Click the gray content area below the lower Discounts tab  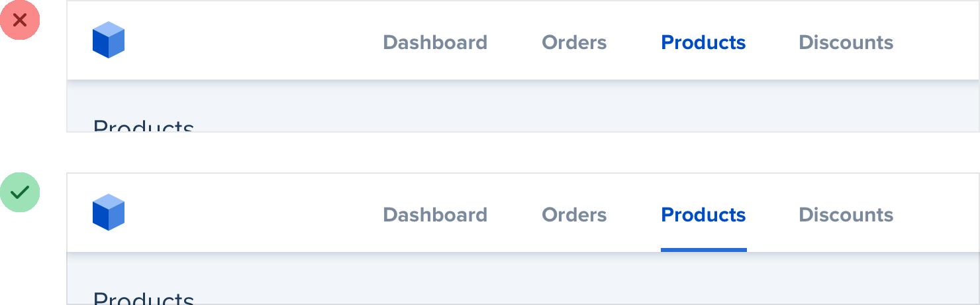pos(846,278)
